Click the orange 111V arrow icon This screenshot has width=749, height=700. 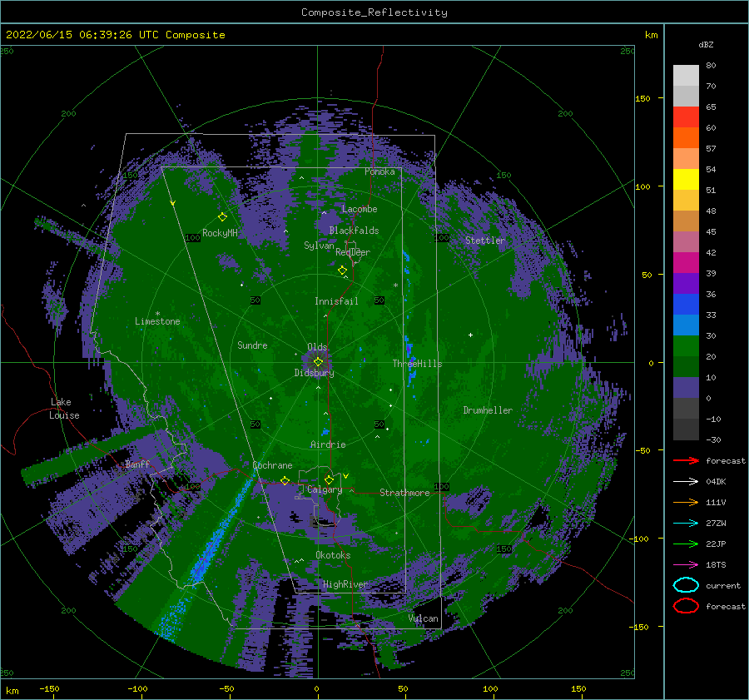click(x=686, y=502)
